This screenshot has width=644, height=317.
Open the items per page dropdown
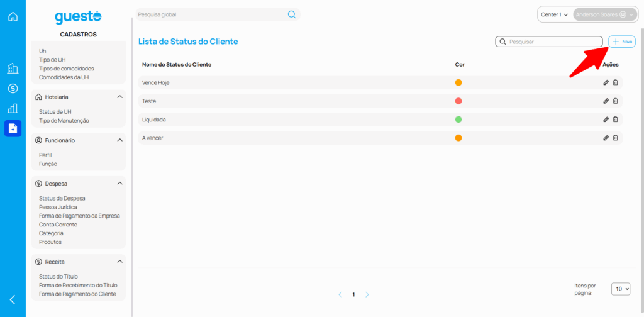pyautogui.click(x=620, y=289)
